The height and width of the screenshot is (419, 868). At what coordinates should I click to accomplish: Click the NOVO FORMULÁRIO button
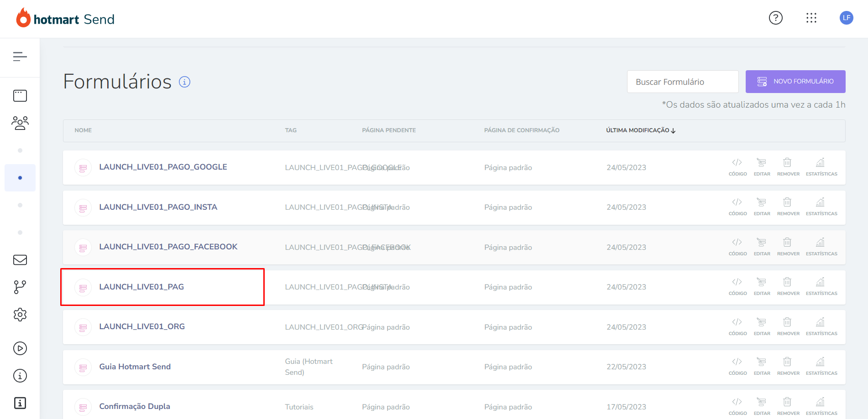[x=795, y=82]
